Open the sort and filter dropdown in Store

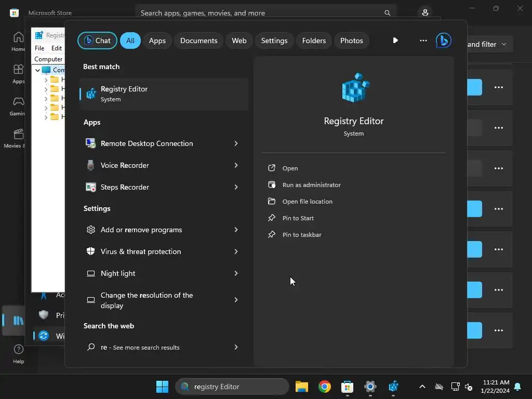[x=490, y=44]
